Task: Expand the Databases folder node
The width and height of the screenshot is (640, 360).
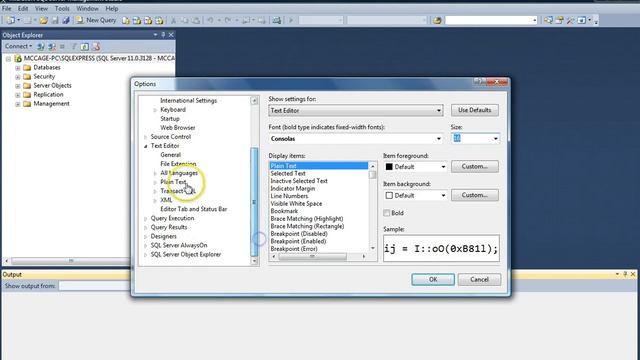Action: click(x=18, y=68)
